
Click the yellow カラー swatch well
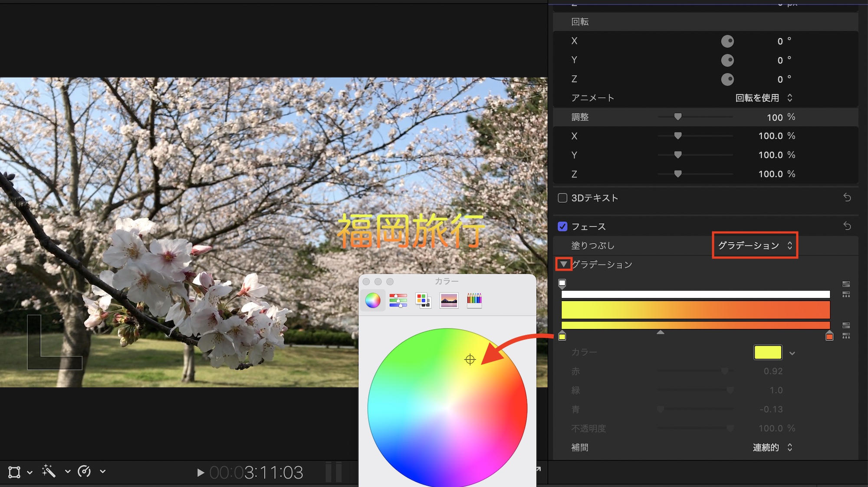[768, 352]
